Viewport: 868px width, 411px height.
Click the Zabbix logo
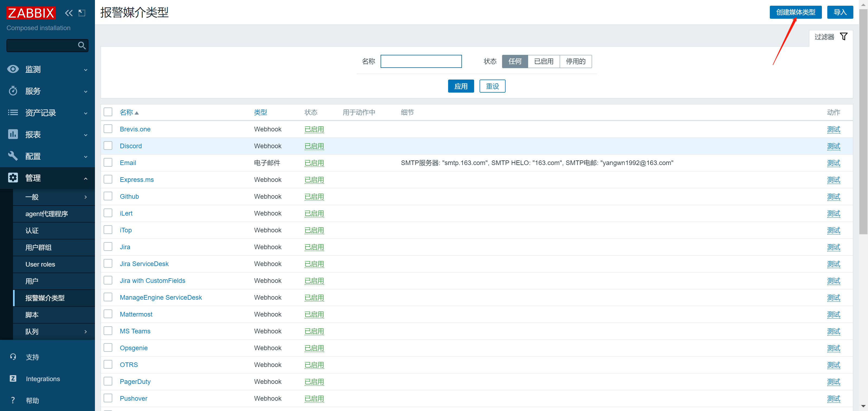pyautogui.click(x=31, y=13)
